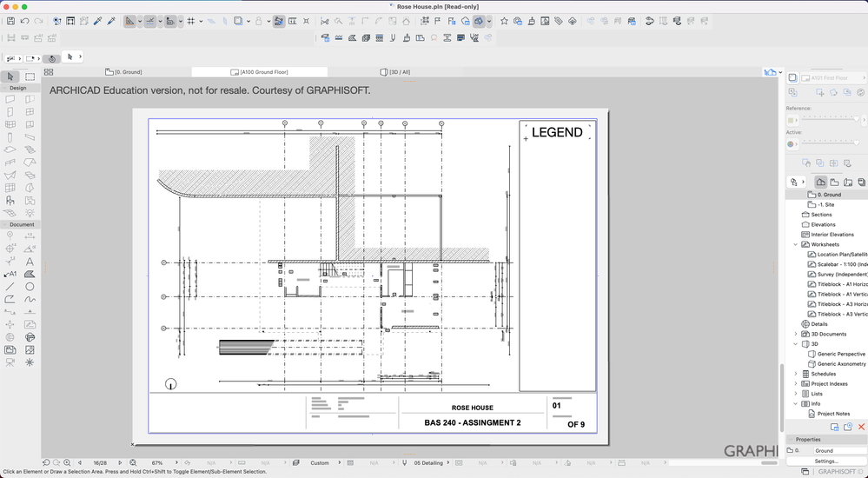The image size is (868, 478).
Task: Open Project Notes in the Navigator
Action: tap(832, 414)
